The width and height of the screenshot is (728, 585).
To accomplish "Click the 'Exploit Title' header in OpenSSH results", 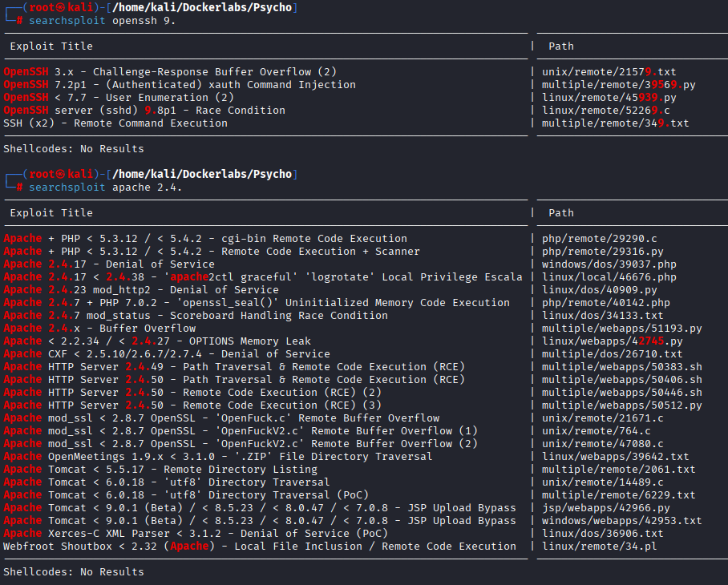I will (x=51, y=46).
